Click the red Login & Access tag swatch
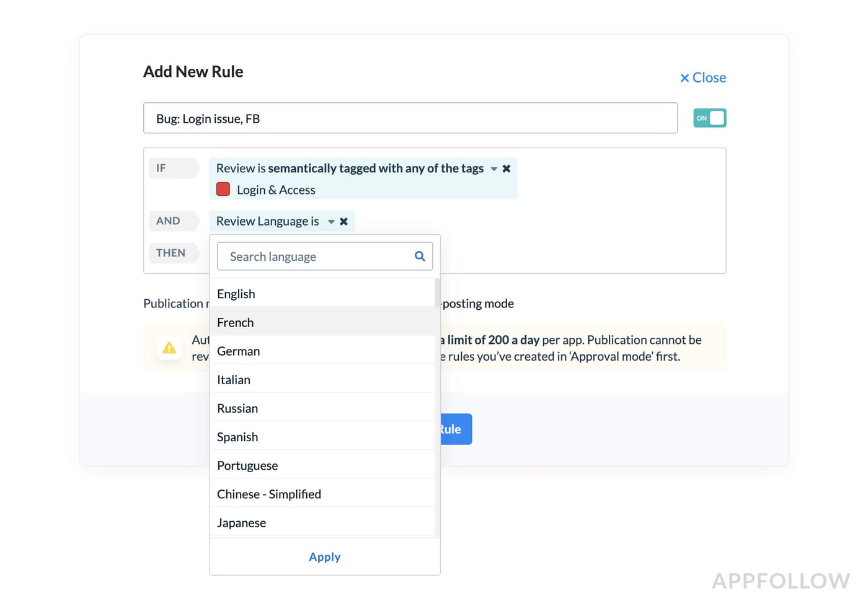The image size is (868, 606). point(223,190)
